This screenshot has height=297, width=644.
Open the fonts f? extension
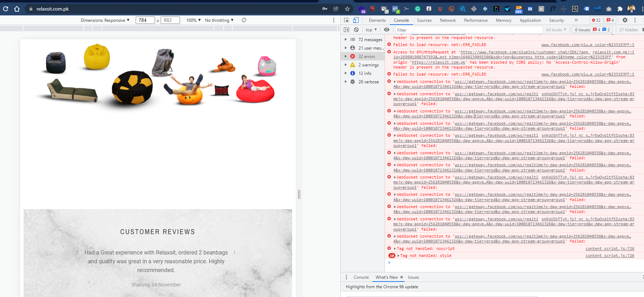coord(553,9)
